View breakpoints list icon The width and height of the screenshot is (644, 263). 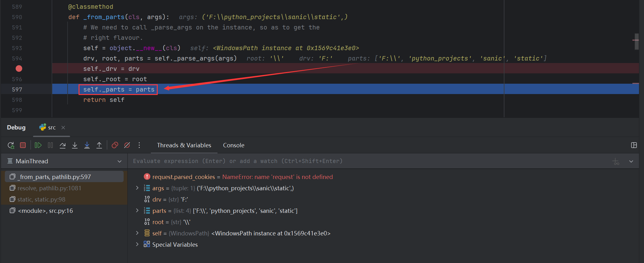click(115, 145)
